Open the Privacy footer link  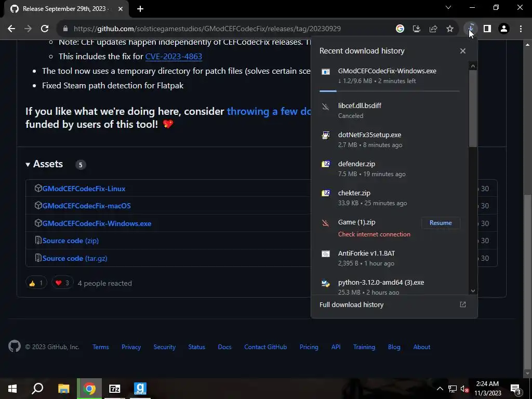coord(131,347)
